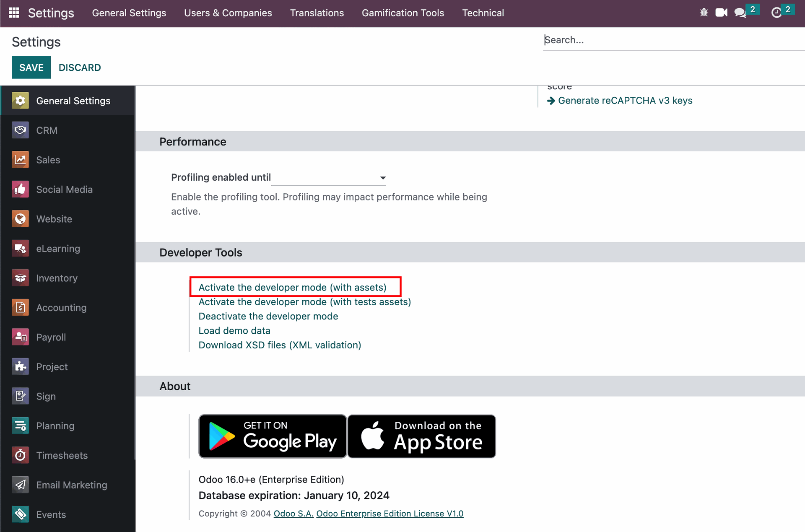Click the Social Media thumbs-up icon

[x=20, y=189]
